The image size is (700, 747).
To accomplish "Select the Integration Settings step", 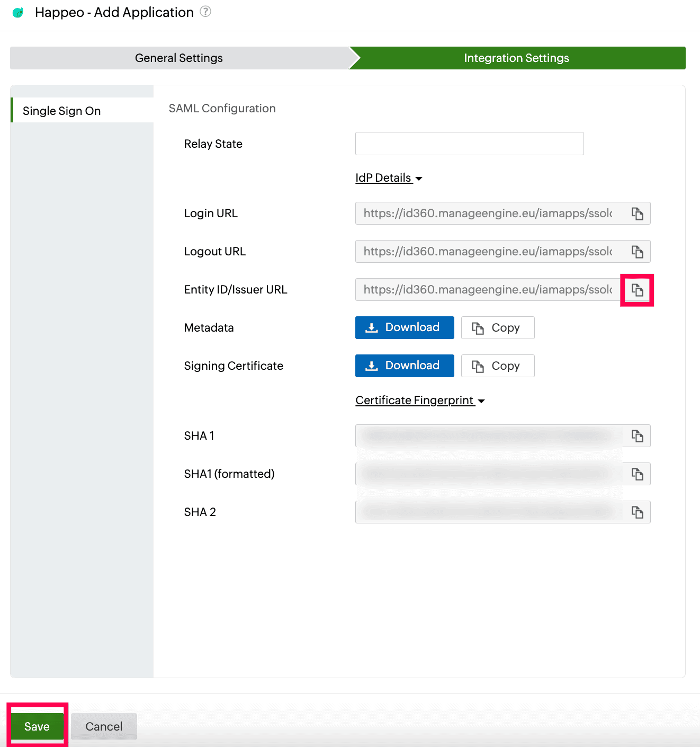I will 517,58.
